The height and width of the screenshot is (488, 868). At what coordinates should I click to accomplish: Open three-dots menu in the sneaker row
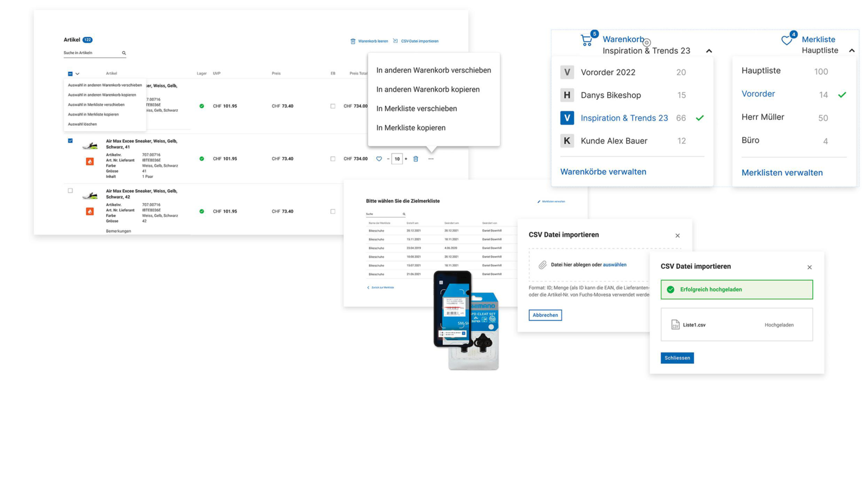tap(431, 159)
